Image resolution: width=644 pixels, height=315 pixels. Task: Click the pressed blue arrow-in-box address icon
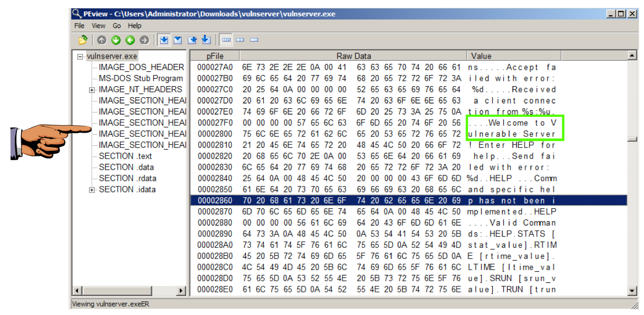pyautogui.click(x=164, y=40)
